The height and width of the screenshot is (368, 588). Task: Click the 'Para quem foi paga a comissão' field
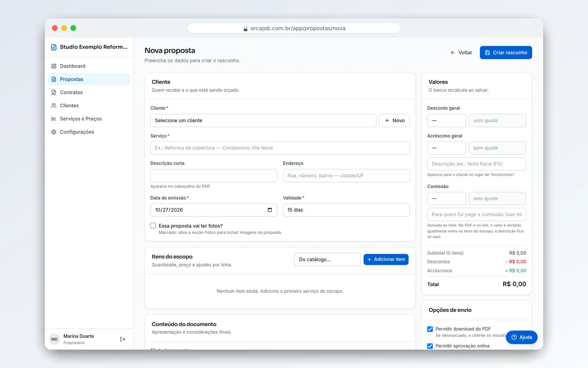pos(477,215)
